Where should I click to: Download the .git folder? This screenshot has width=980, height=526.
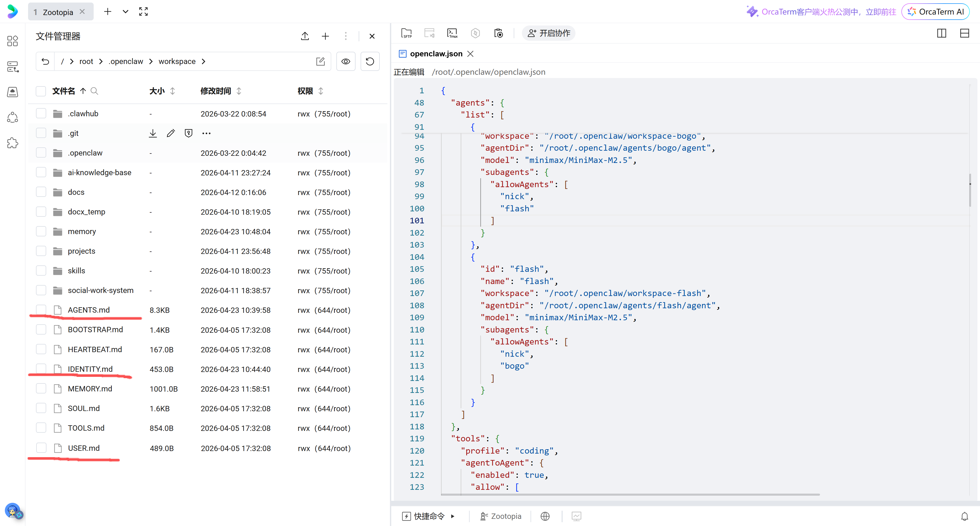click(153, 133)
